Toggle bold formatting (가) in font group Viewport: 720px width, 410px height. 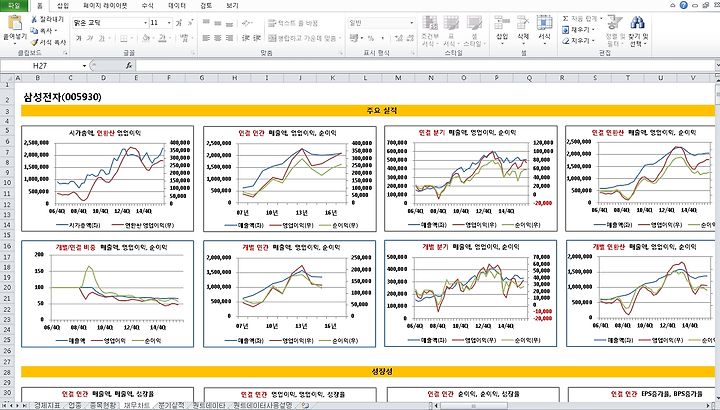(x=79, y=38)
